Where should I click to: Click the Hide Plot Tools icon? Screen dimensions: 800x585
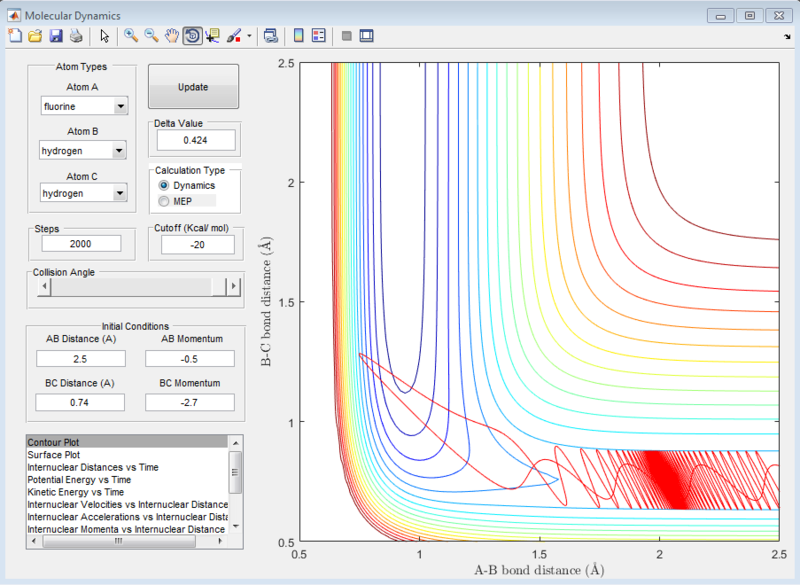346,36
